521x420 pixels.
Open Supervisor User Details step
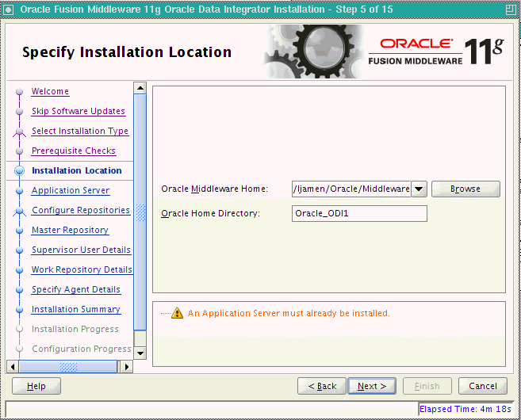point(81,250)
